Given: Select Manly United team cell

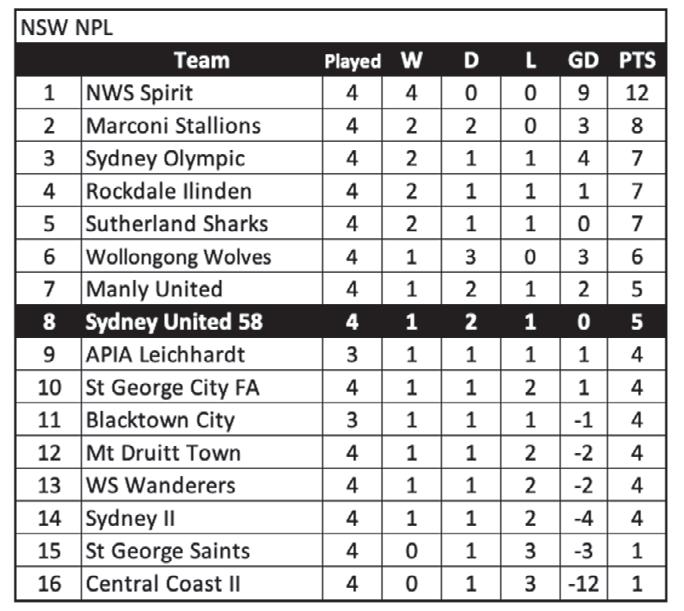Looking at the screenshot, I should click(154, 290).
